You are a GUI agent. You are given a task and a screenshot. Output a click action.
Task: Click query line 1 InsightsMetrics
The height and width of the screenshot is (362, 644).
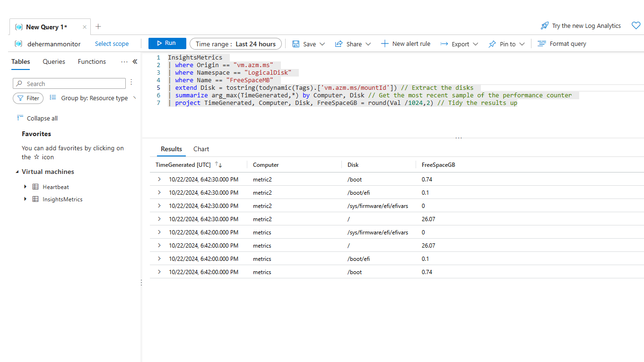[195, 57]
